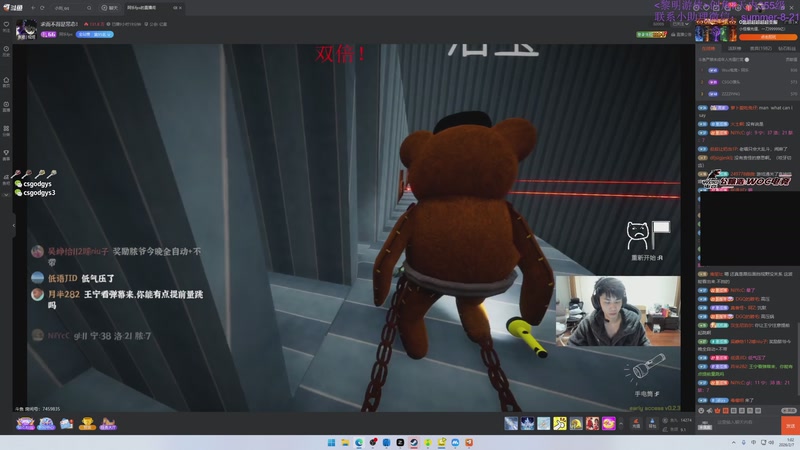Click the search magnifier icon
This screenshot has height=450, width=800.
(x=89, y=8)
